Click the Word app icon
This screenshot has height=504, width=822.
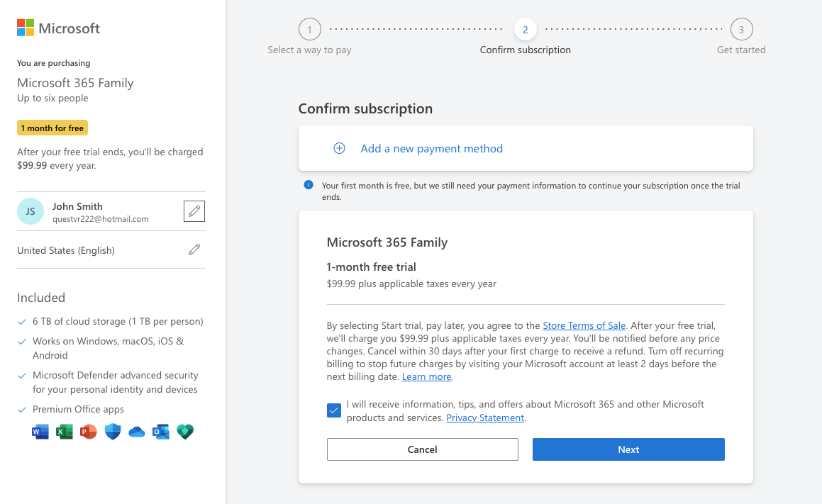click(x=40, y=432)
